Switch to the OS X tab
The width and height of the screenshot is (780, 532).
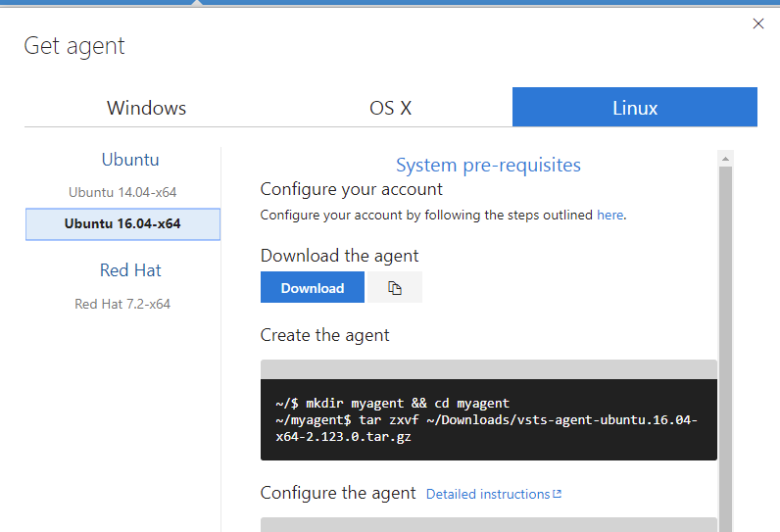click(390, 108)
